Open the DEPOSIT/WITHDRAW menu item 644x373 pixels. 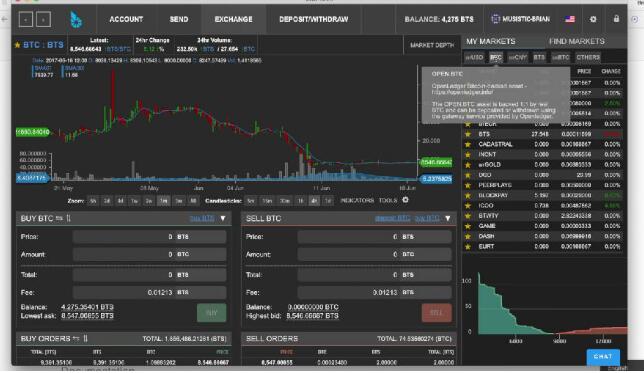(x=313, y=19)
